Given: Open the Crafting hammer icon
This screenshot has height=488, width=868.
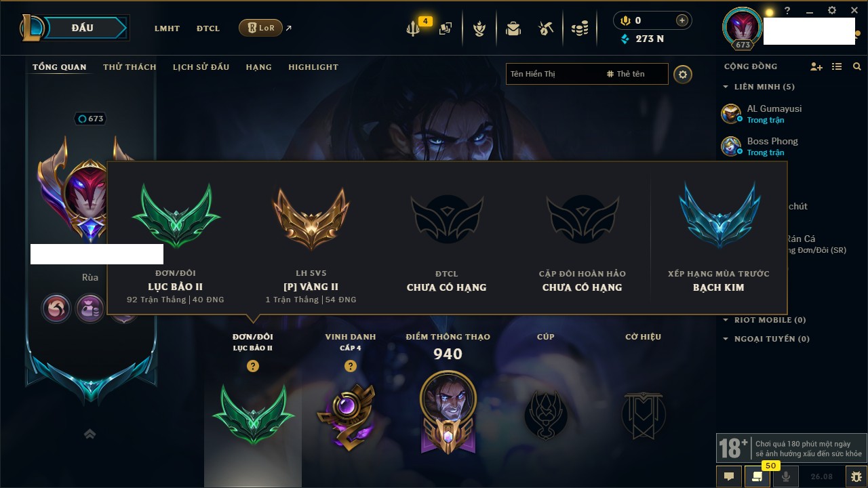Looking at the screenshot, I should (546, 28).
